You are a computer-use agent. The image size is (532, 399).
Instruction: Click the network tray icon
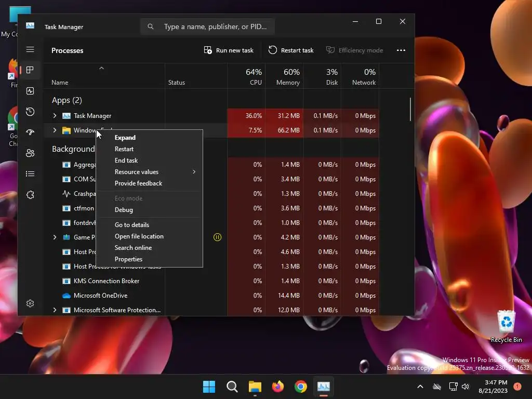click(x=453, y=387)
